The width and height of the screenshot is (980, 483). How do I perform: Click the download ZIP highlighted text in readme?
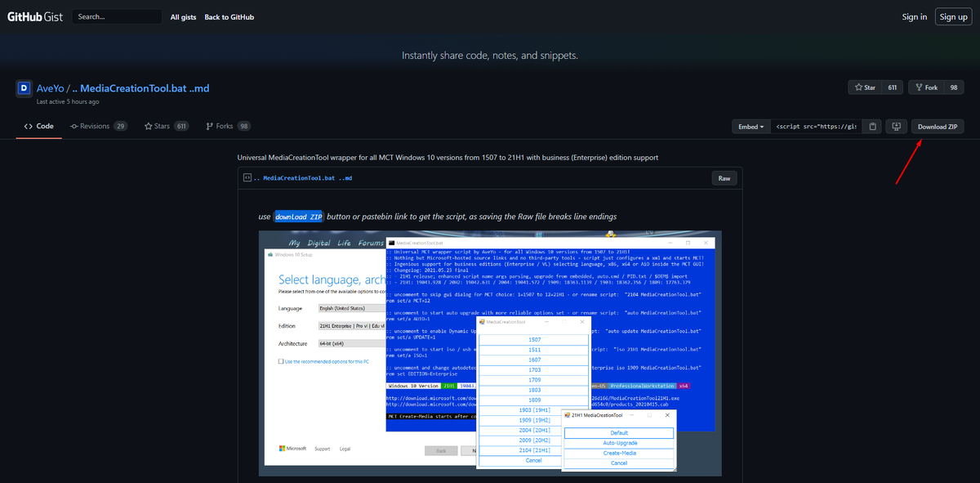[x=299, y=217]
